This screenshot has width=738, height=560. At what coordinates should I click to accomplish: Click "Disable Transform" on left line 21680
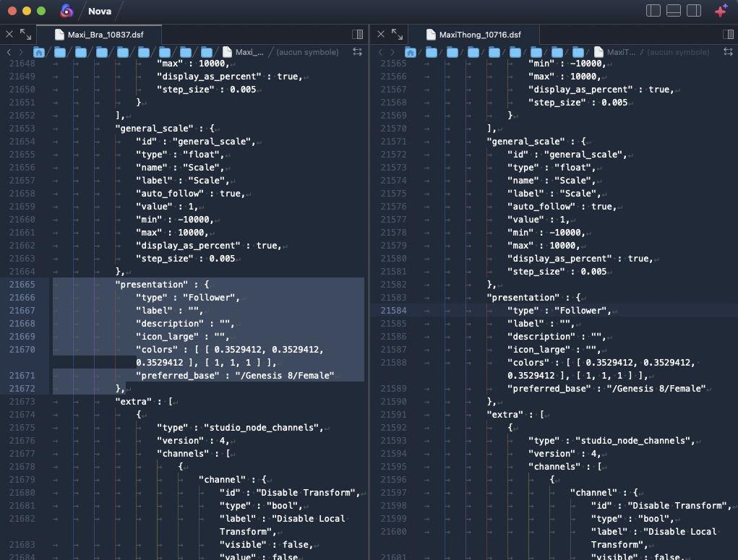pos(306,492)
